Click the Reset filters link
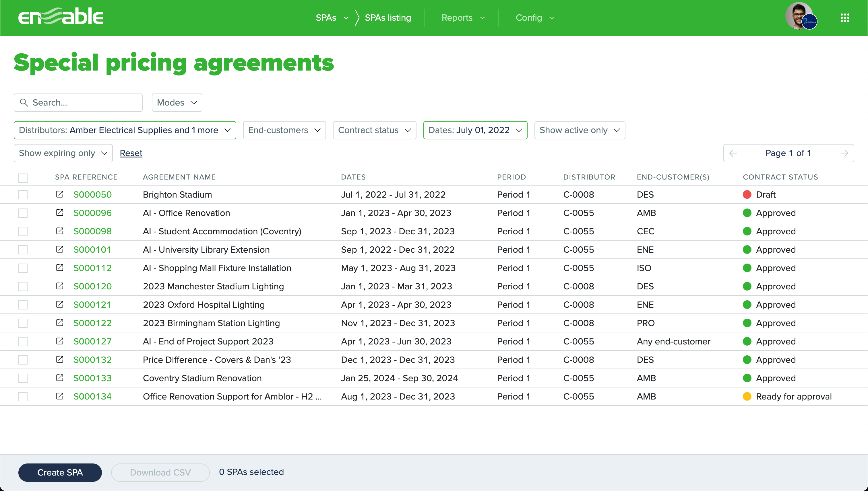 (131, 153)
